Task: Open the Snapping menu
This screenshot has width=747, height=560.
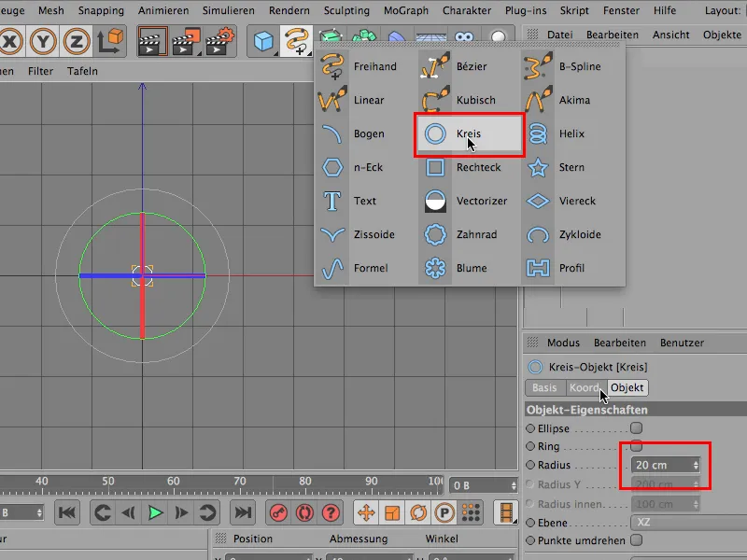Action: 101,10
